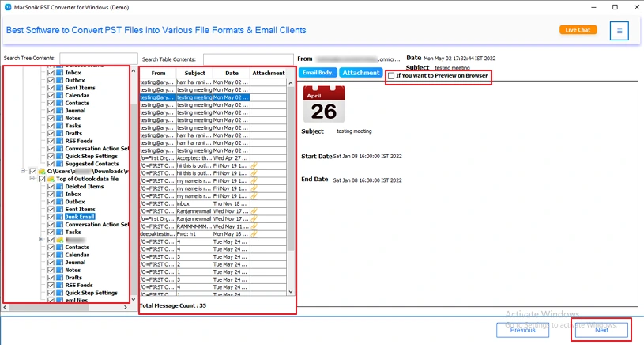
Task: Click the Top of Outlook data file folder icon
Action: 51,179
